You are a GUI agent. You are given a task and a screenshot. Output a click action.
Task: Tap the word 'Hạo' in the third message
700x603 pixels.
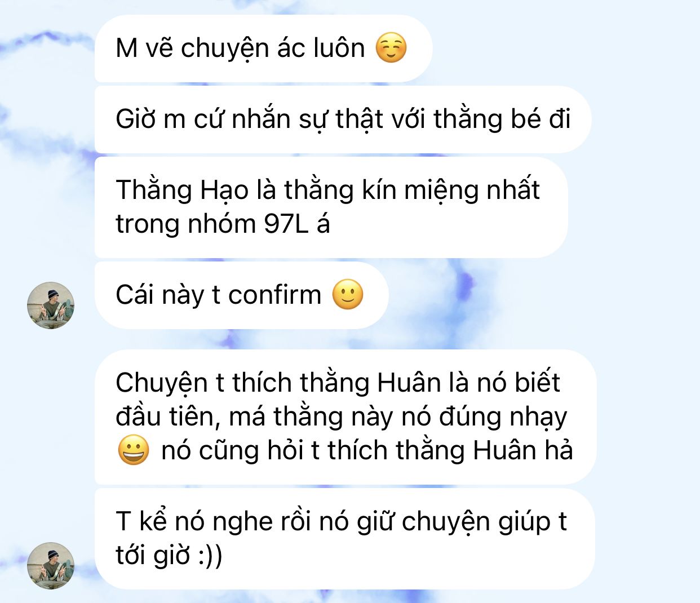tap(224, 190)
